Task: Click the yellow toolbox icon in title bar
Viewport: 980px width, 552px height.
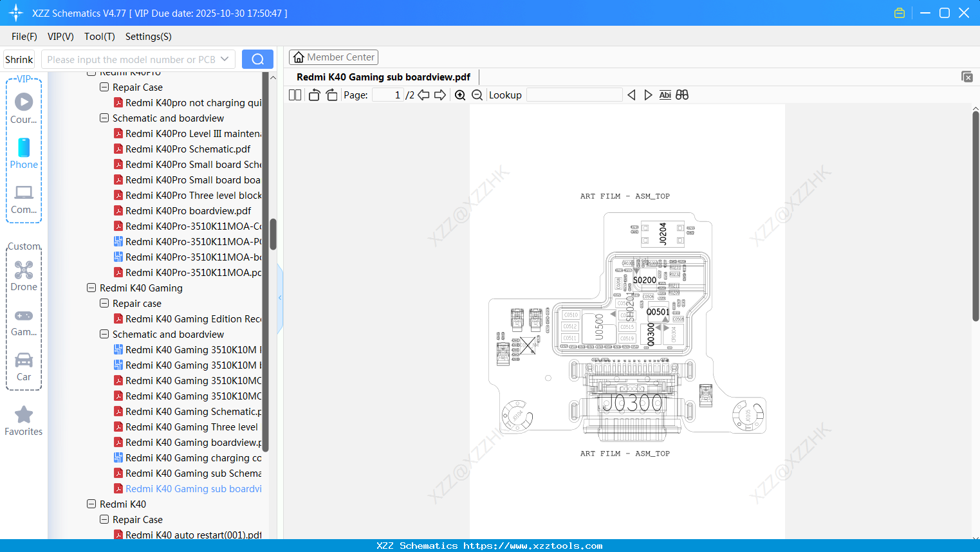Action: tap(900, 13)
